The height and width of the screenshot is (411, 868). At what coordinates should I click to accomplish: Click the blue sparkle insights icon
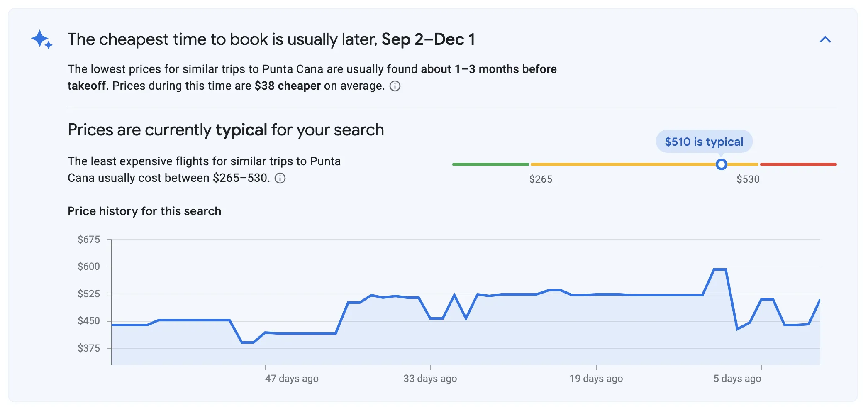tap(41, 39)
